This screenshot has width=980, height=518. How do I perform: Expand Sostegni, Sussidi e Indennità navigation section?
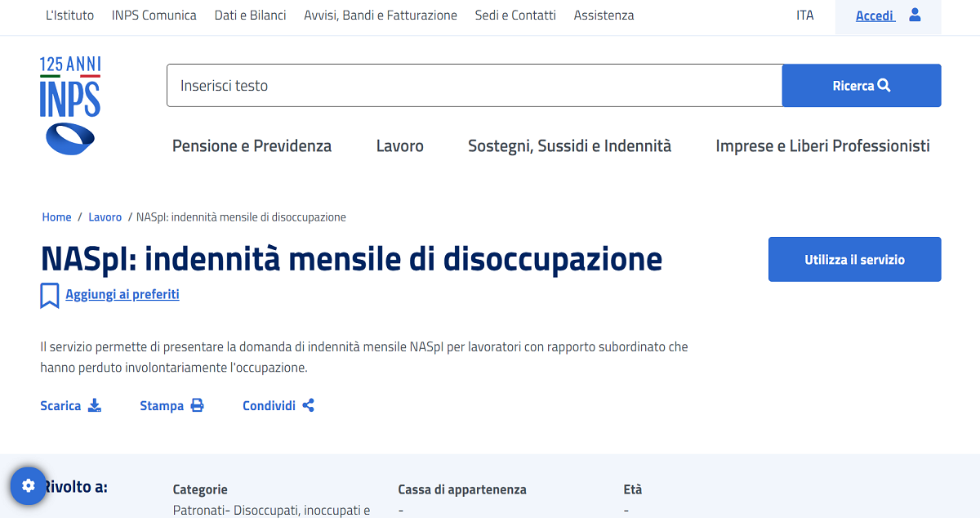point(569,146)
